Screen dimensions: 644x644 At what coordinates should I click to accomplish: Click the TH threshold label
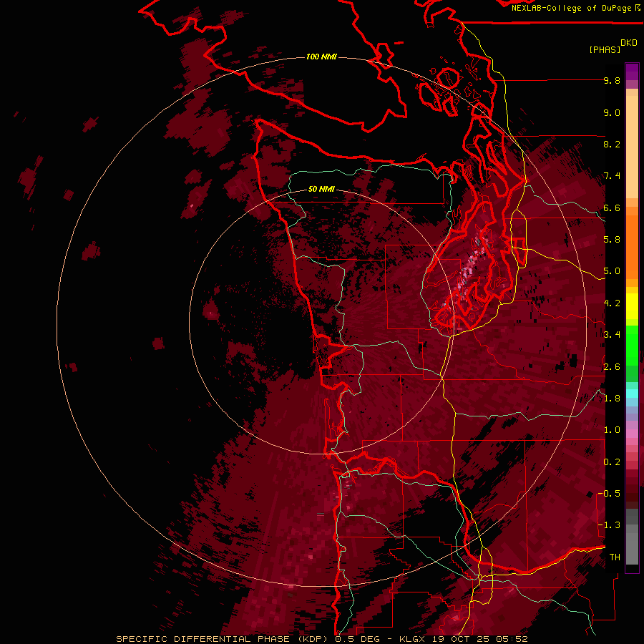coord(615,557)
